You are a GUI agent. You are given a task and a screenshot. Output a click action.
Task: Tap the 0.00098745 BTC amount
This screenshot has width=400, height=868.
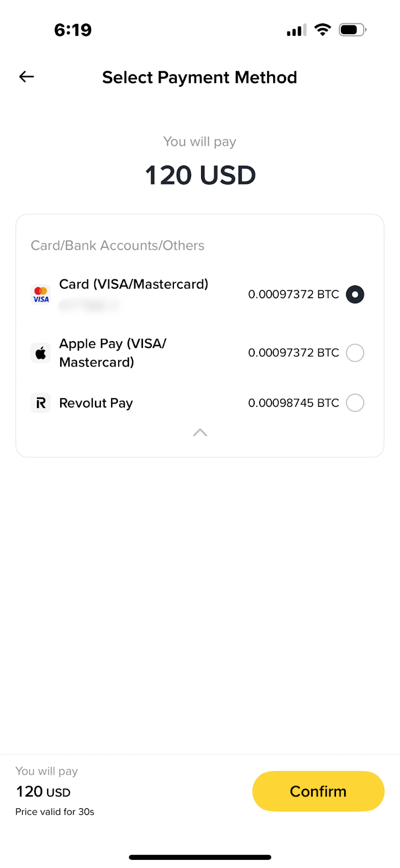(293, 403)
